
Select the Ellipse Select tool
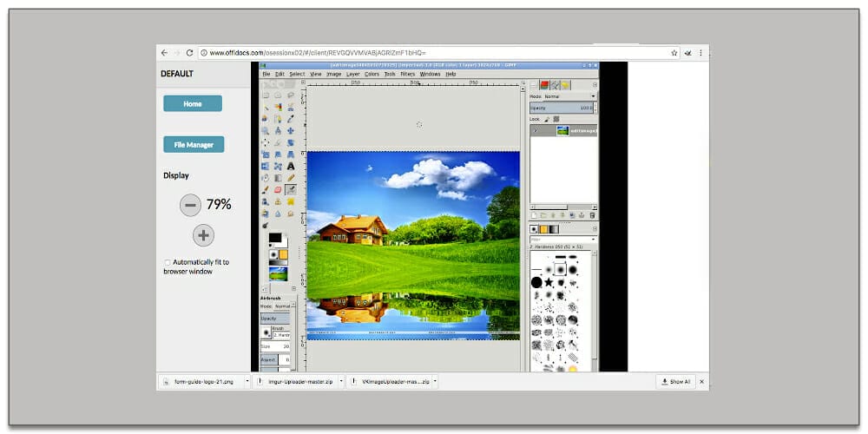278,95
